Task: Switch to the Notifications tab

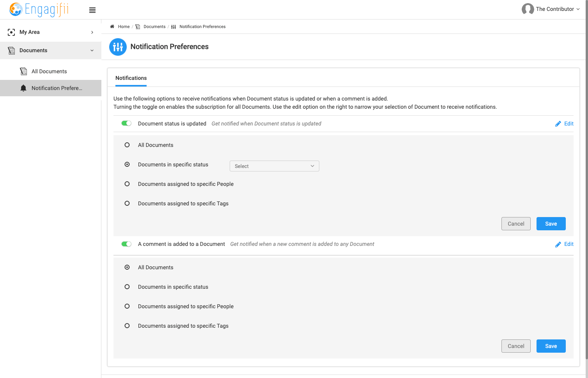Action: pos(131,78)
